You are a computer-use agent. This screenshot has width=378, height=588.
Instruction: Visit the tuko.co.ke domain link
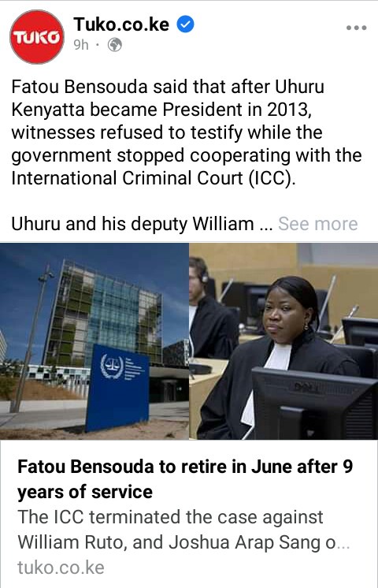coord(61,568)
